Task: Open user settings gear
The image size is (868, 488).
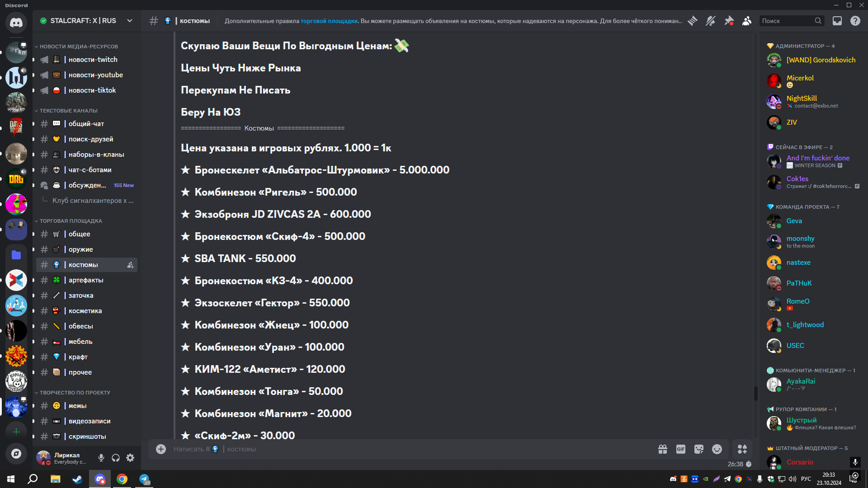Action: [130, 458]
